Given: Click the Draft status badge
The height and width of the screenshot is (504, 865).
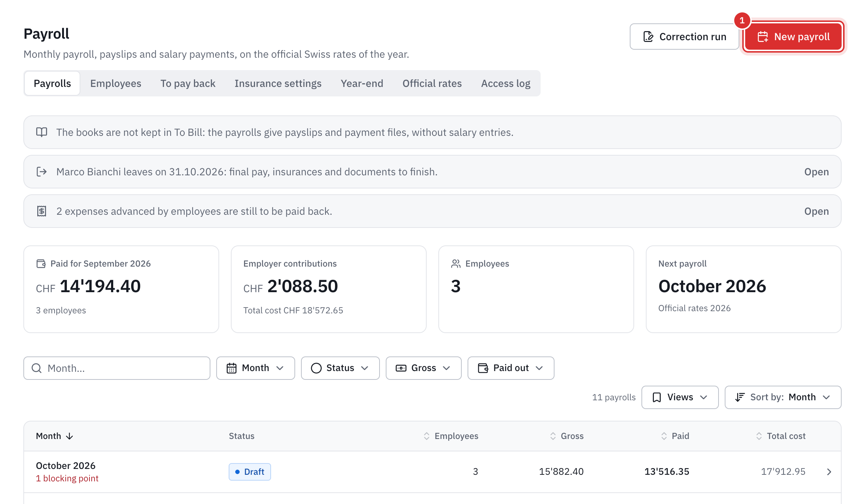Looking at the screenshot, I should point(250,472).
